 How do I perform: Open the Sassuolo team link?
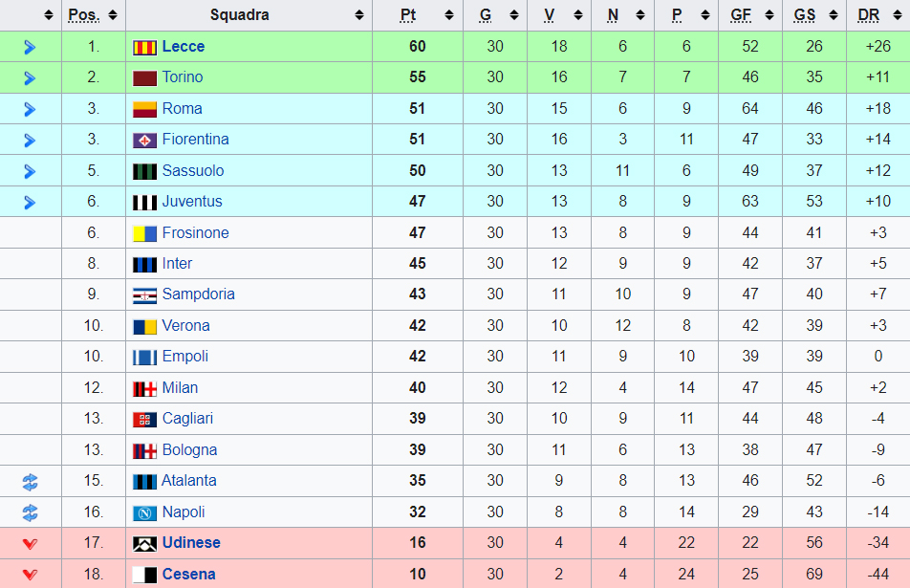click(x=193, y=170)
